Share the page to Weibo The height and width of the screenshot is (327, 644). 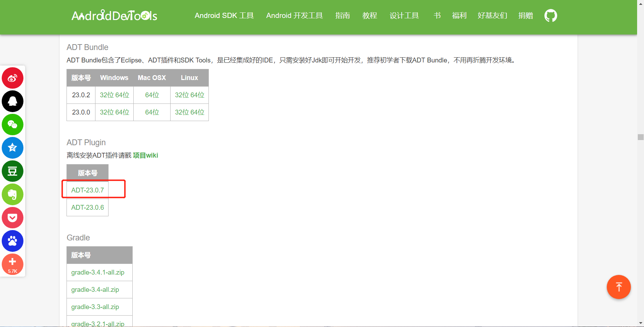pos(12,78)
